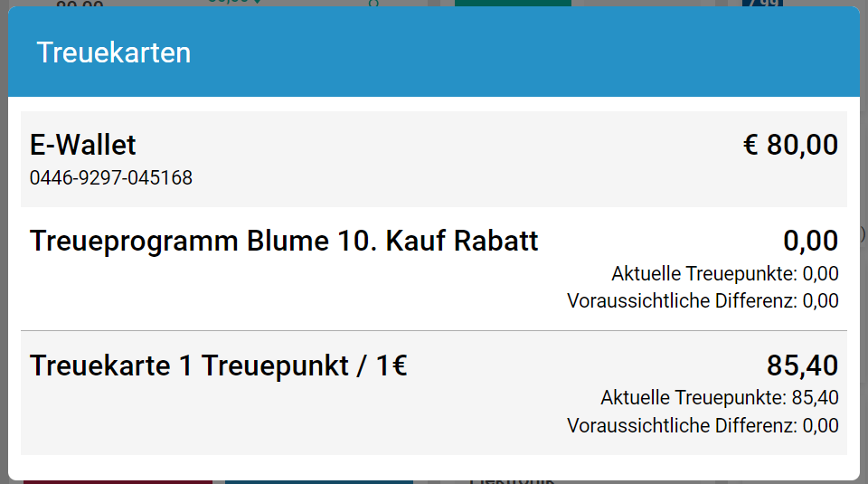This screenshot has height=484, width=868.
Task: Click Aktuelle Treuepunkte: 0,00 line
Action: (724, 274)
